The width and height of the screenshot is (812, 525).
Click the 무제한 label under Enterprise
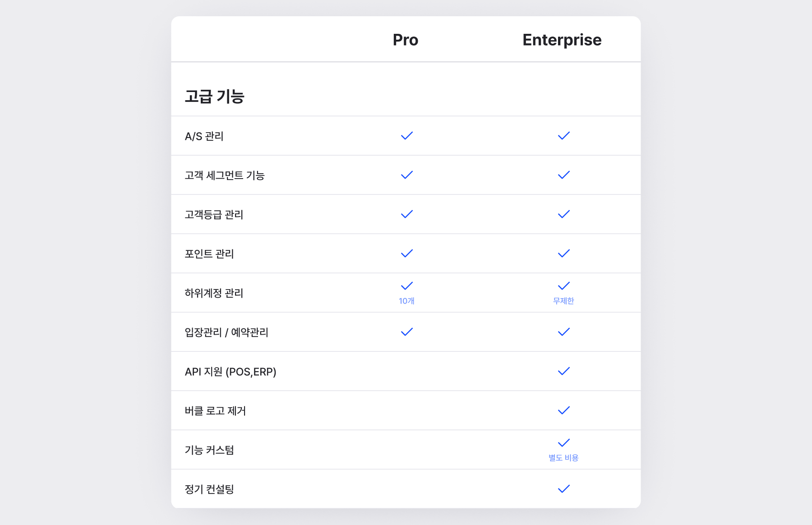click(563, 301)
